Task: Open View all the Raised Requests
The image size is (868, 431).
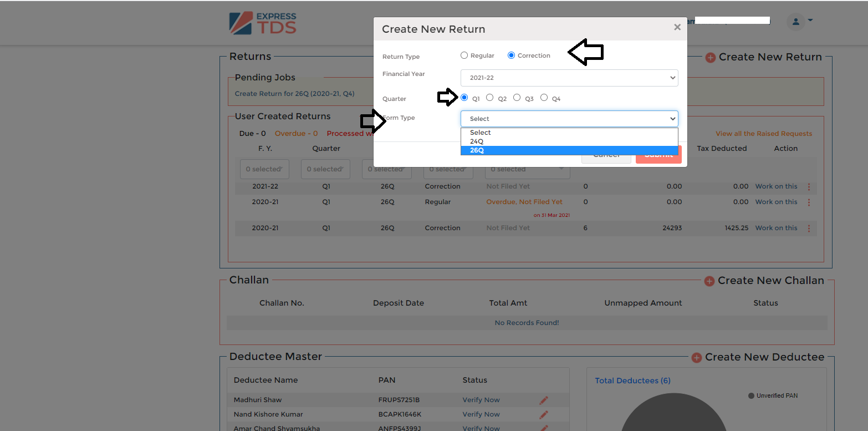Action: pos(764,134)
